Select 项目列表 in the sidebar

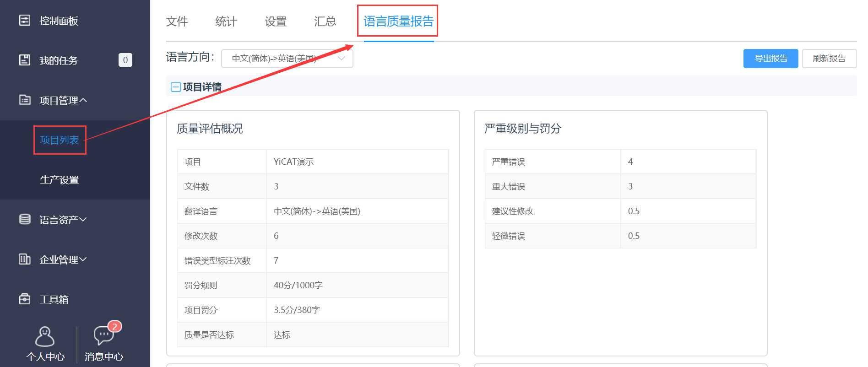60,140
